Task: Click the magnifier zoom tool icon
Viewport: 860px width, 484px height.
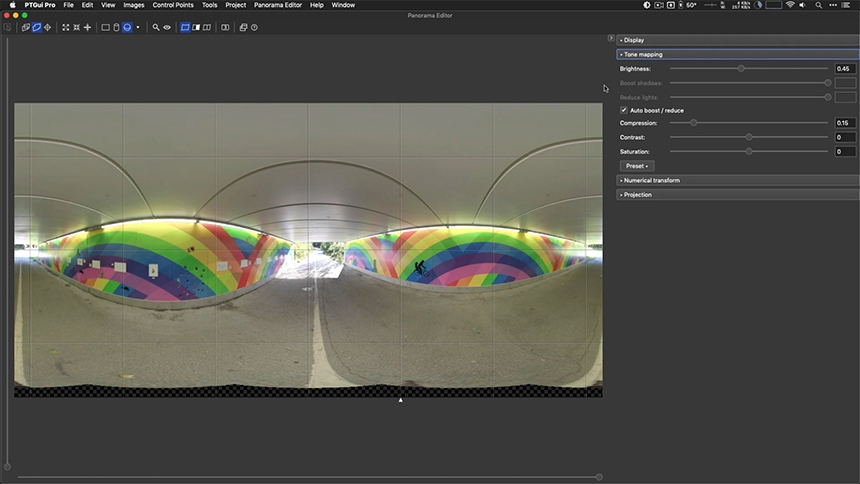Action: pos(156,27)
